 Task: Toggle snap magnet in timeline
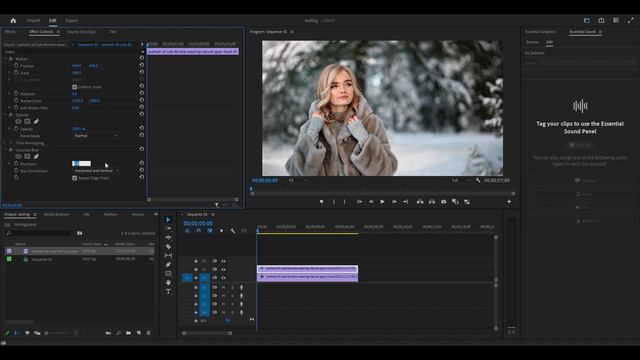tap(198, 231)
